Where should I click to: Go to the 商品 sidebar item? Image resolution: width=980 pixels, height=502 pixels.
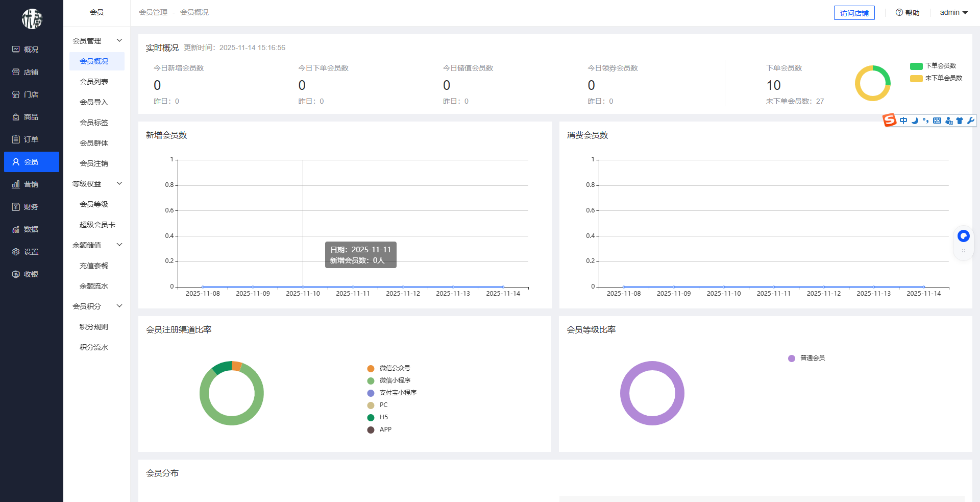pos(31,117)
